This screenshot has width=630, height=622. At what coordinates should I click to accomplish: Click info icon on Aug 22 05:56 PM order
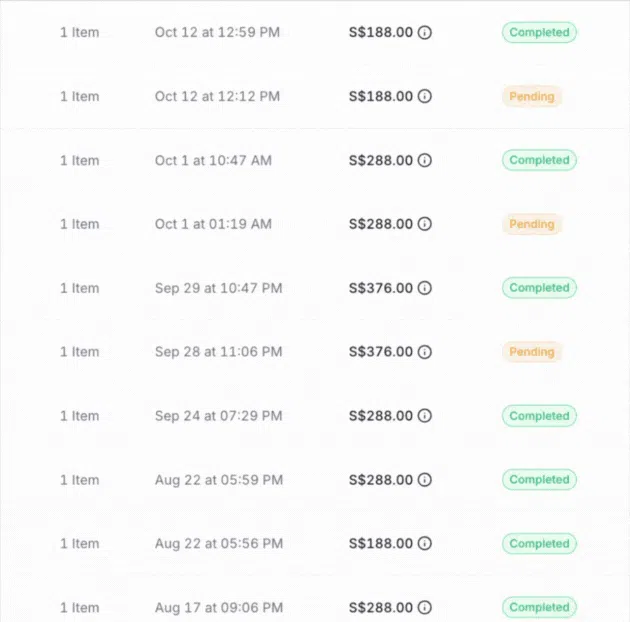click(425, 544)
